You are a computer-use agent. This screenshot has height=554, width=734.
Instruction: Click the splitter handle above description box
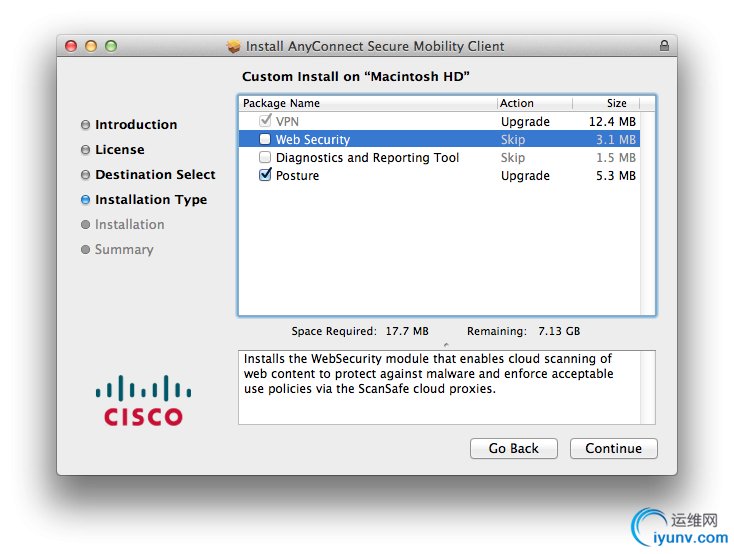(x=446, y=345)
